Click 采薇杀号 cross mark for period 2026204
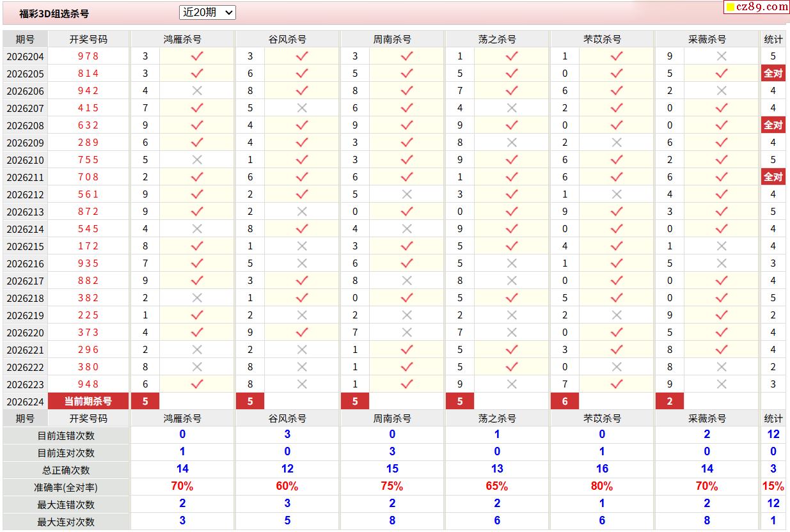 pos(722,56)
